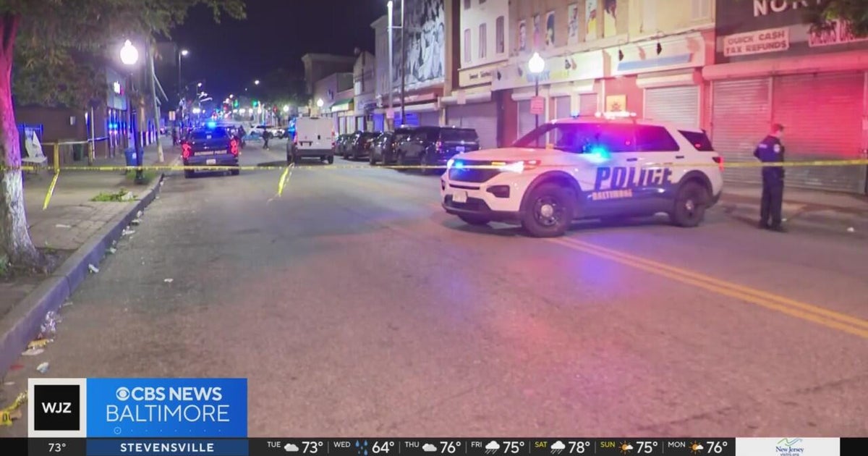Click Friday's rain cloud weather icon
This screenshot has width=868, height=456.
pyautogui.click(x=493, y=447)
